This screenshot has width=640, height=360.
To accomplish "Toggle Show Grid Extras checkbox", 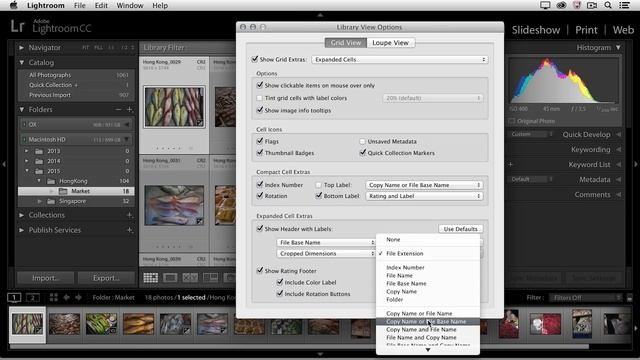I will pyautogui.click(x=255, y=59).
